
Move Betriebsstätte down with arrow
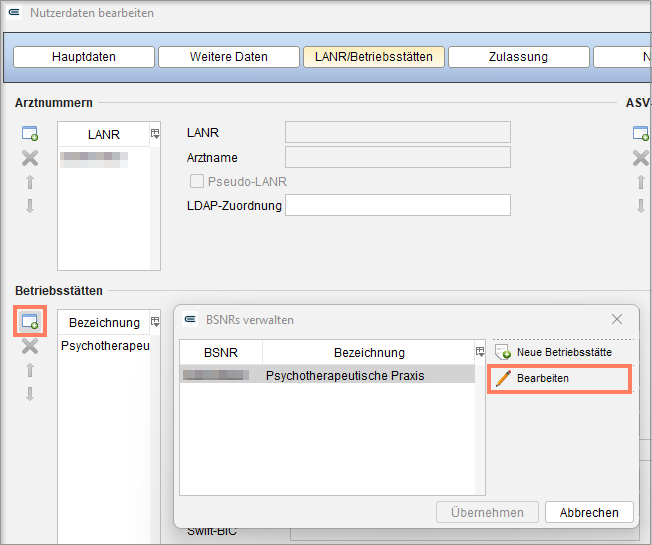(x=30, y=394)
